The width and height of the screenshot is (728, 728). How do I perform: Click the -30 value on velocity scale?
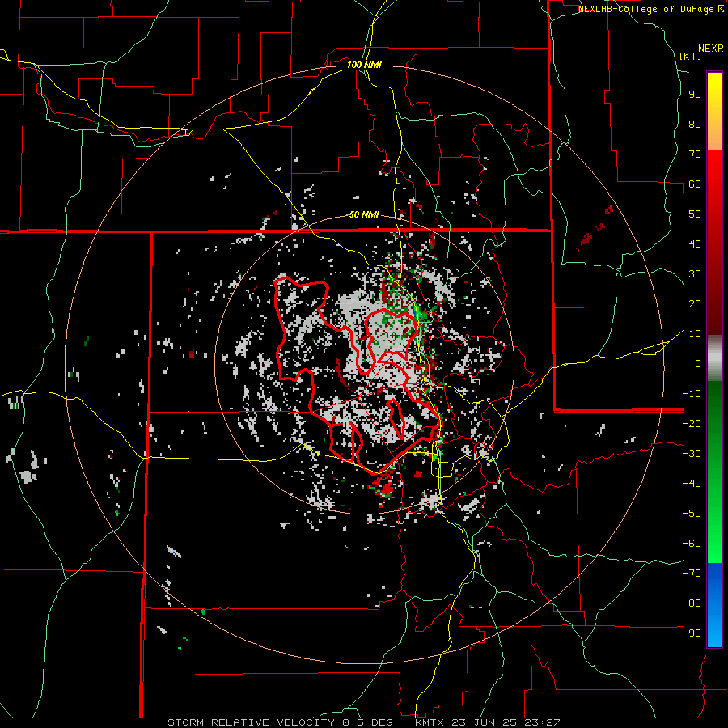pos(692,454)
